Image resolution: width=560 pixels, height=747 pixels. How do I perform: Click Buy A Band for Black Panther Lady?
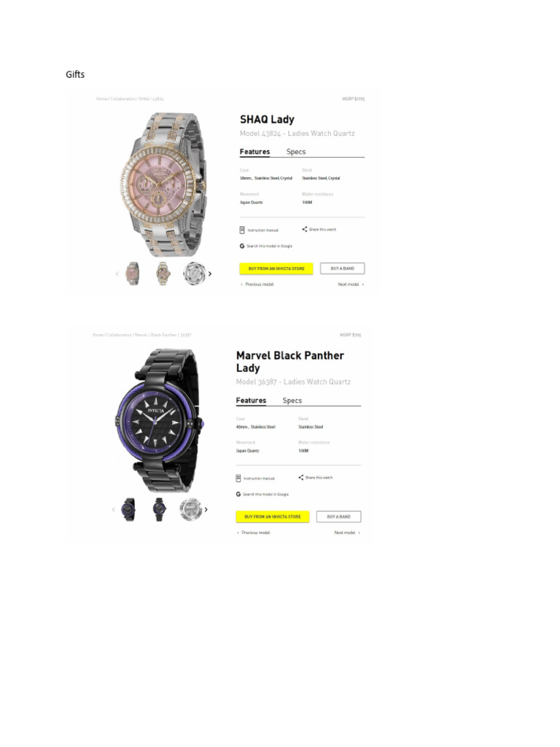click(x=338, y=516)
